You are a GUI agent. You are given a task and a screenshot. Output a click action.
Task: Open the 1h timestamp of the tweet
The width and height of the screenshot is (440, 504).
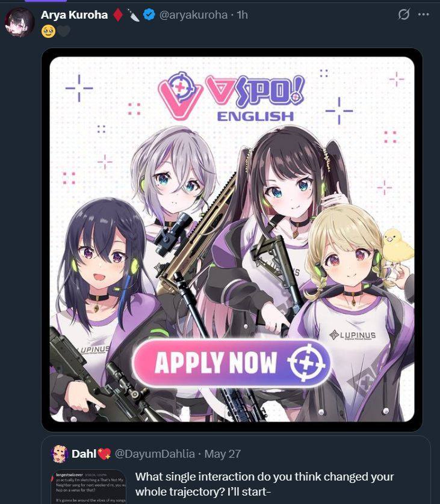(x=242, y=15)
